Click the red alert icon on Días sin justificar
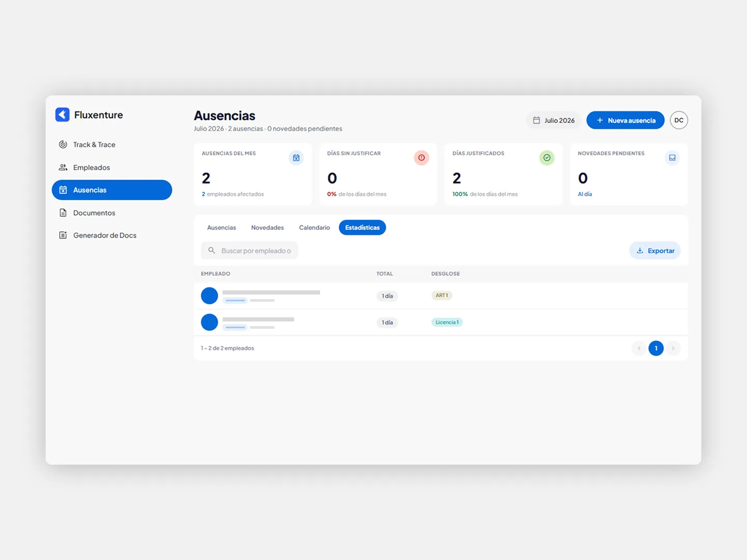747x560 pixels. tap(422, 158)
